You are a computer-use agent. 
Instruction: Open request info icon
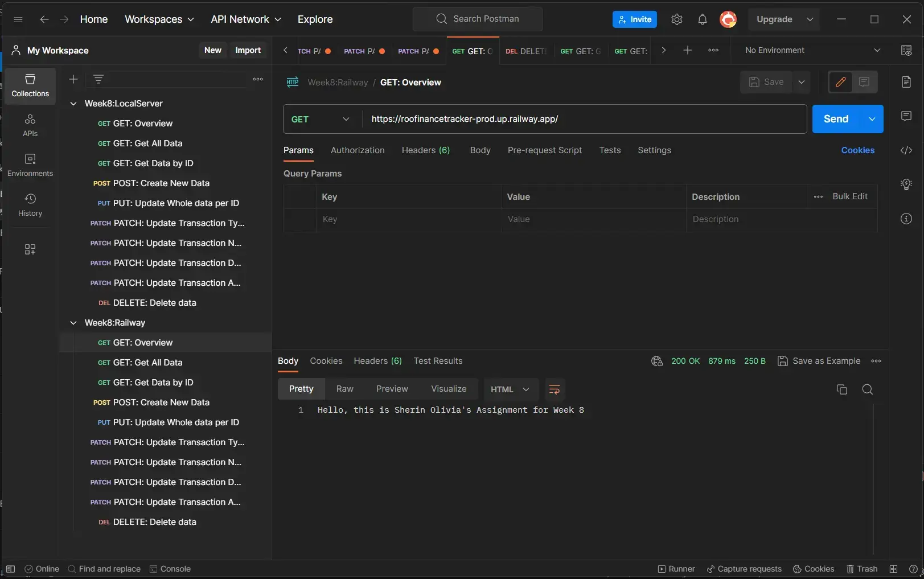pos(906,219)
